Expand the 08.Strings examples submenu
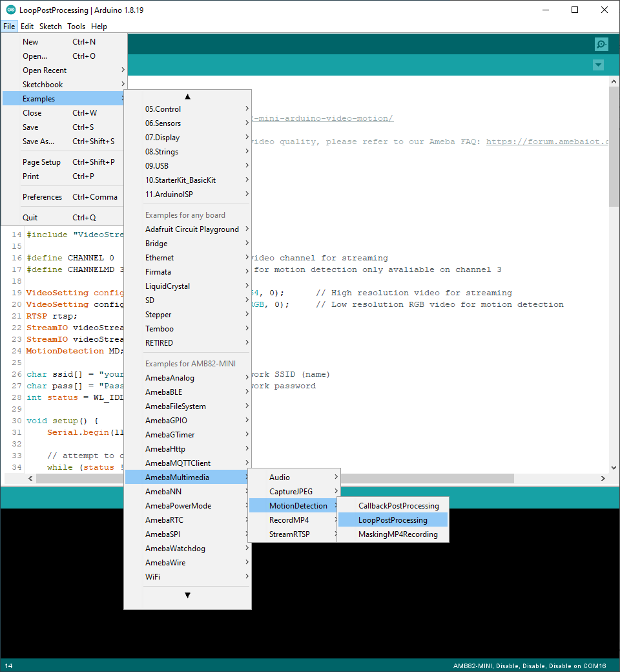This screenshot has width=620, height=672. coord(188,151)
